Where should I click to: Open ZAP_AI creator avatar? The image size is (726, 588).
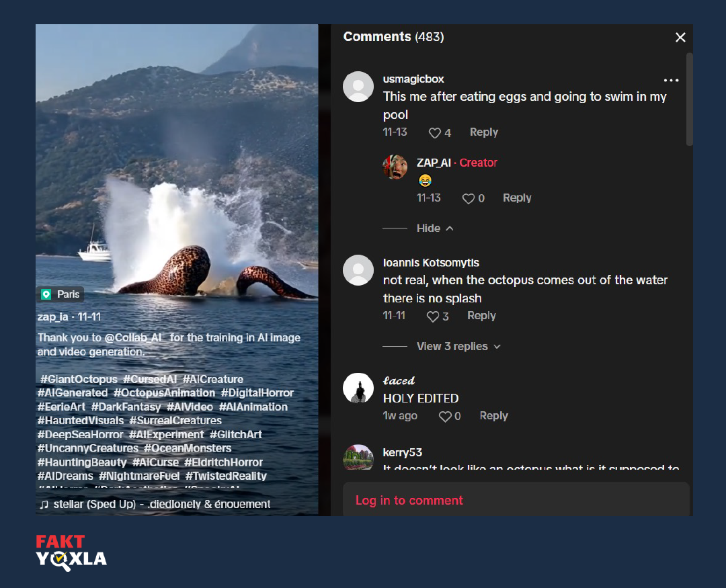point(395,167)
